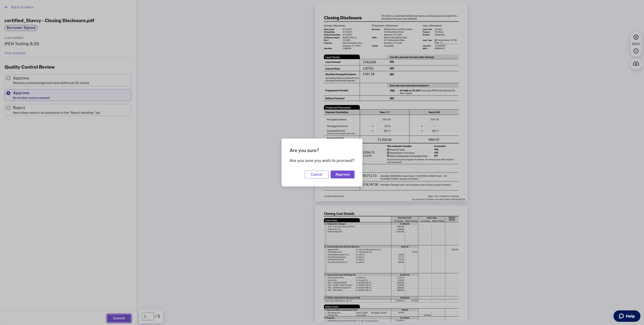Click the Property Taxes checkbox in document

[x=388, y=150]
